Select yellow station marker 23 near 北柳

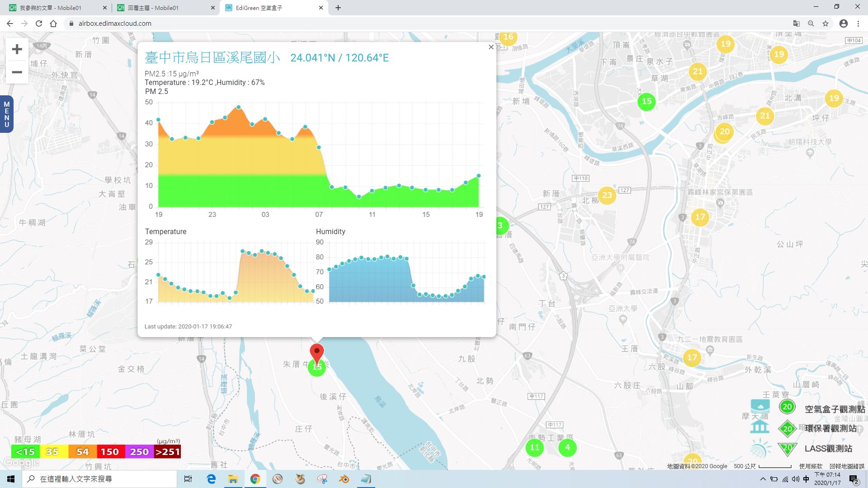[607, 195]
